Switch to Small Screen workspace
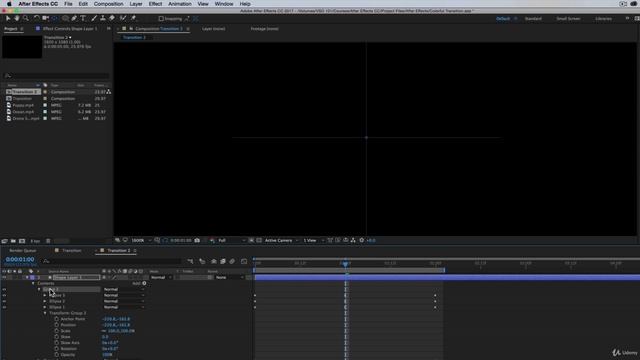Viewport: 640px width, 360px height. 568,19
